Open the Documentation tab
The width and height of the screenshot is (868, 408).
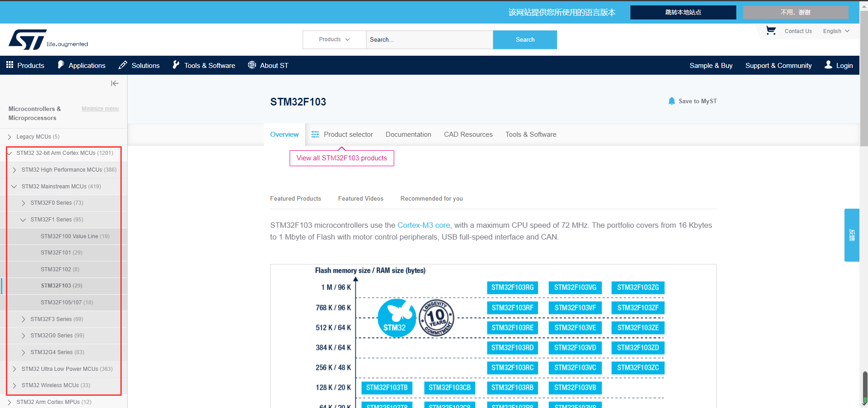(x=408, y=134)
